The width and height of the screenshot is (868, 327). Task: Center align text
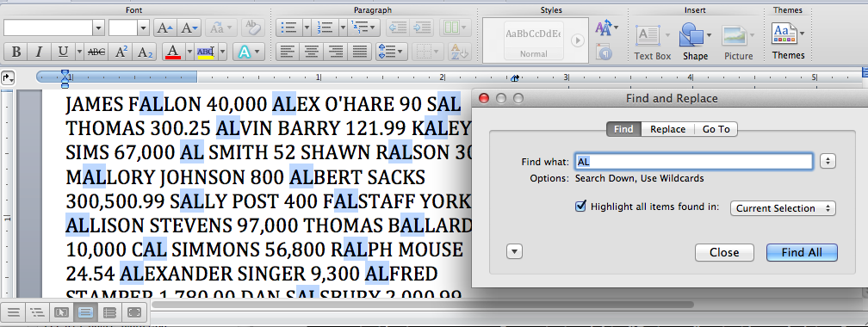tap(312, 52)
